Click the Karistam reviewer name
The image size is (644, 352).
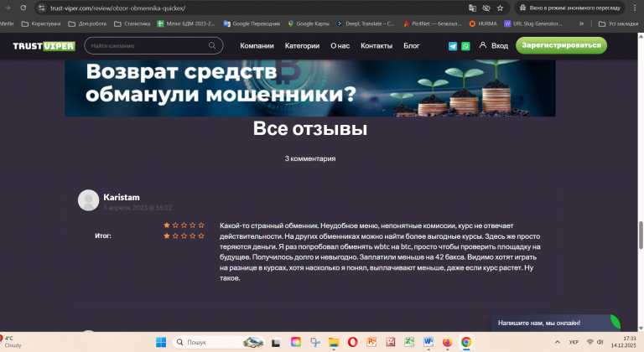[x=121, y=197]
